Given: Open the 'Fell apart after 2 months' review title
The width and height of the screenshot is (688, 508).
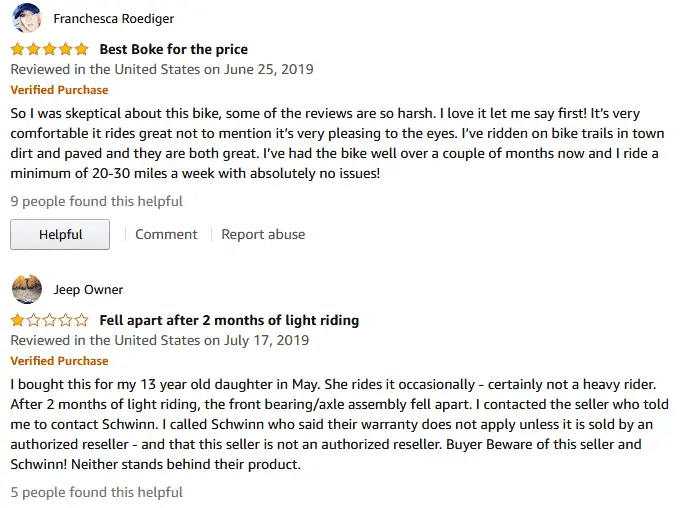Looking at the screenshot, I should pos(229,320).
